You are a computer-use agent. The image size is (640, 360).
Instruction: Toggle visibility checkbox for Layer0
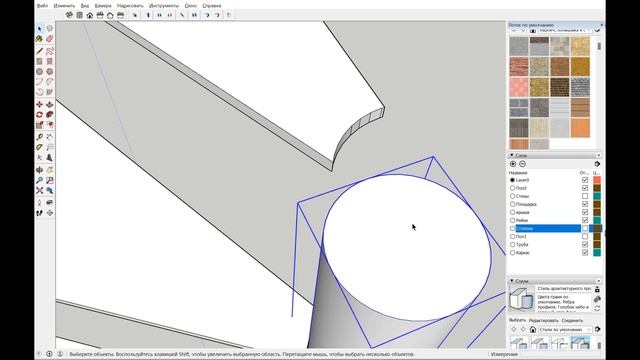585,180
